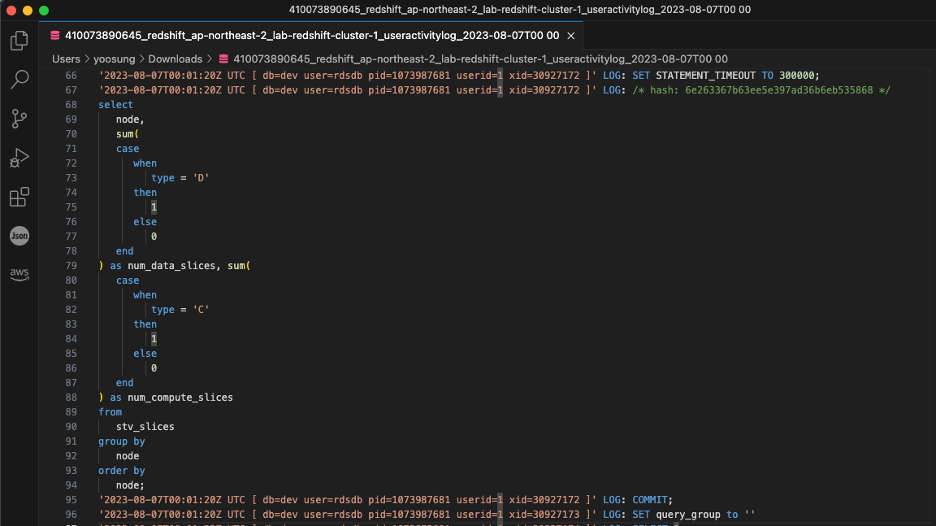Open the Json extension panel
Screen dimensions: 936x526
(19, 236)
